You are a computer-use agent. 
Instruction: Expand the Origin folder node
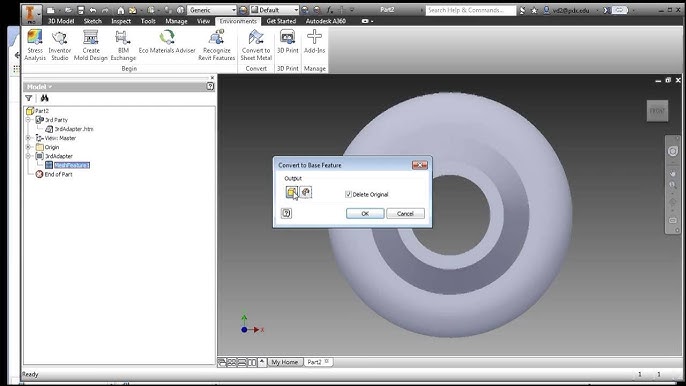pyautogui.click(x=28, y=147)
